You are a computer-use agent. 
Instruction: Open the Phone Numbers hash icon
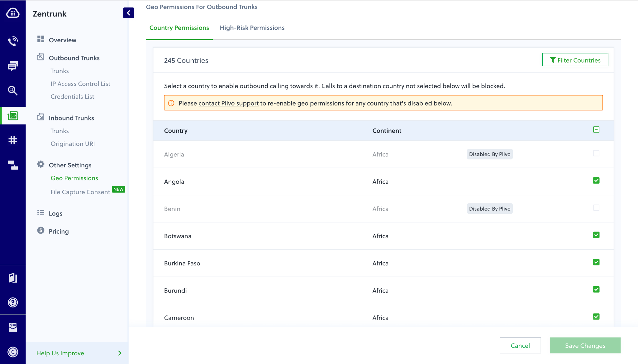[13, 140]
